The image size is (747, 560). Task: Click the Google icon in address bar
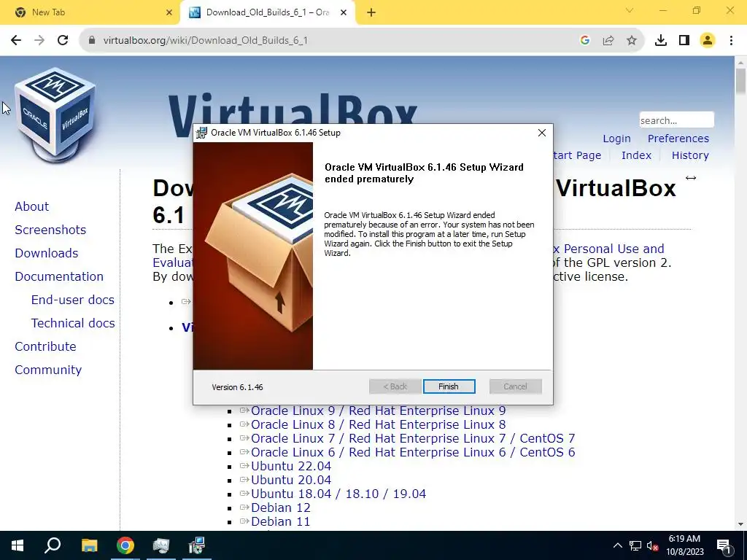pos(585,41)
